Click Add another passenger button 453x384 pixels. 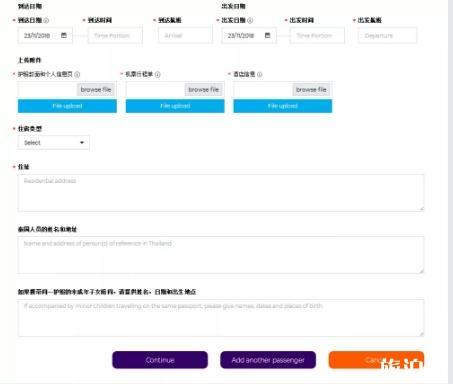pyautogui.click(x=268, y=360)
